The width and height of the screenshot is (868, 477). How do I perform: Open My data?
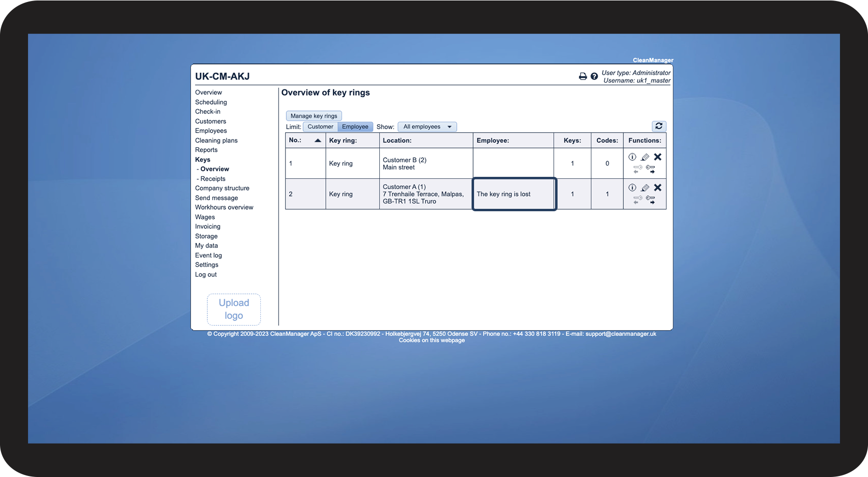click(x=206, y=246)
